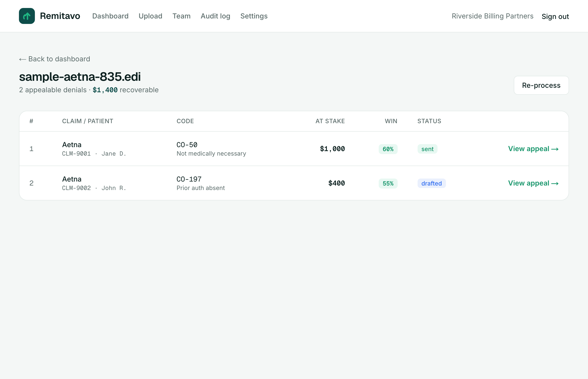Click the AT STAKE column header

pyautogui.click(x=330, y=121)
